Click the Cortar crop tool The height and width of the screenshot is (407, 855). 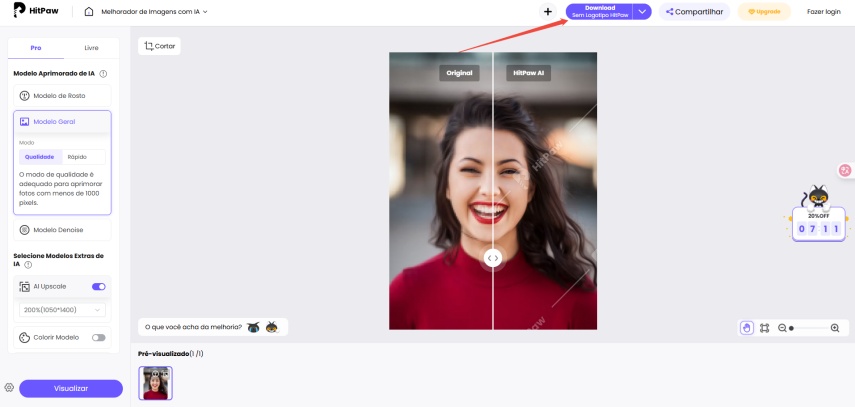tap(159, 46)
